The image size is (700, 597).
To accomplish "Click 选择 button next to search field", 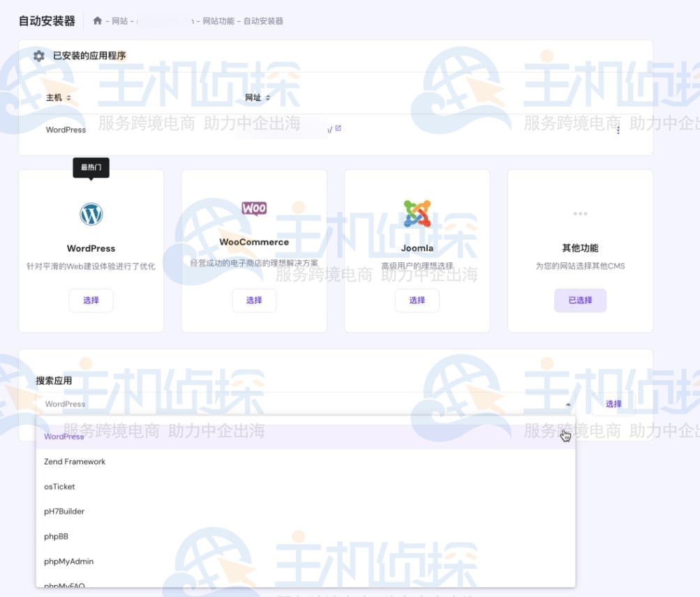I will tap(613, 404).
